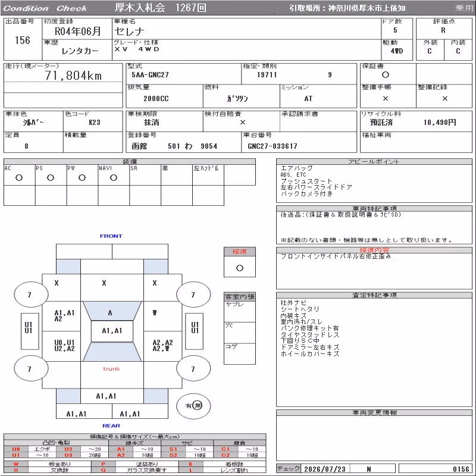Click the circle in the PW equipment cell
Viewport: 476px width, 476px height.
pos(82,177)
